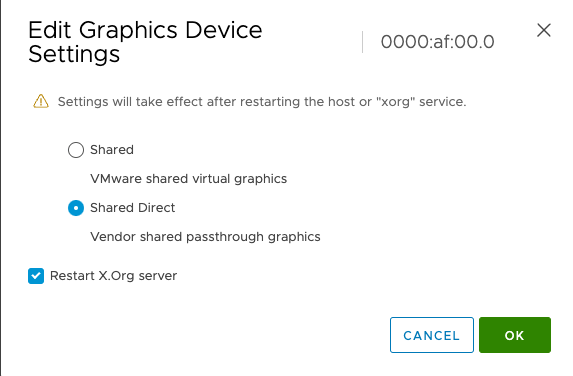Click the "Shared" option label text
The height and width of the screenshot is (376, 573).
[112, 150]
